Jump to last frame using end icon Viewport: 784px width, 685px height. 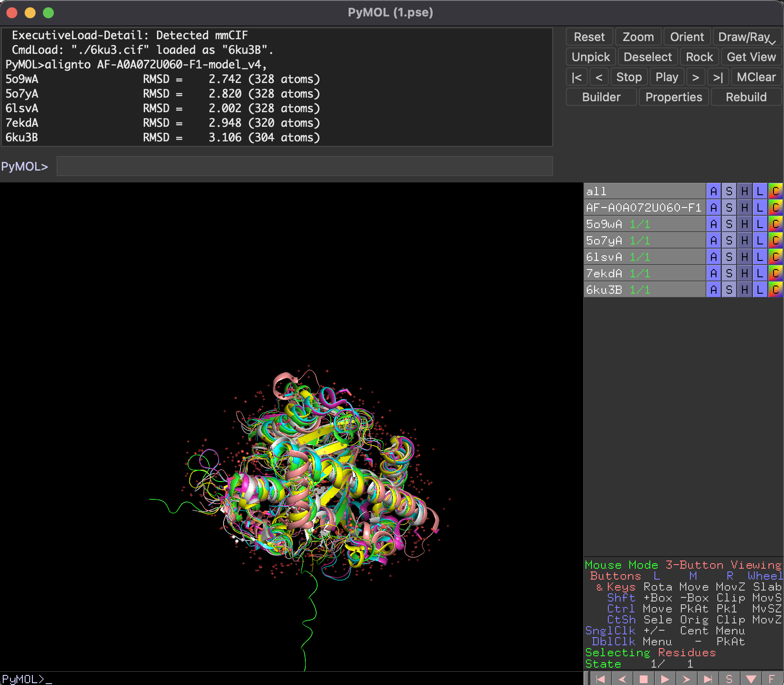tap(708, 679)
